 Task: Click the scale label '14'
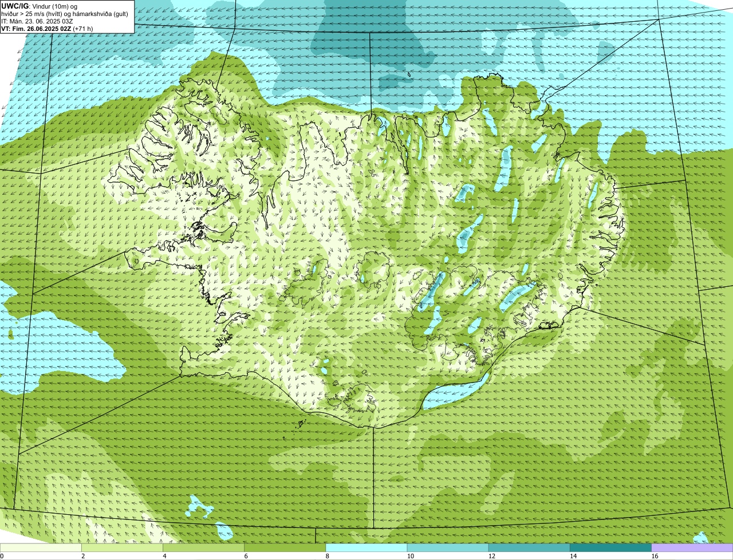[573, 556]
